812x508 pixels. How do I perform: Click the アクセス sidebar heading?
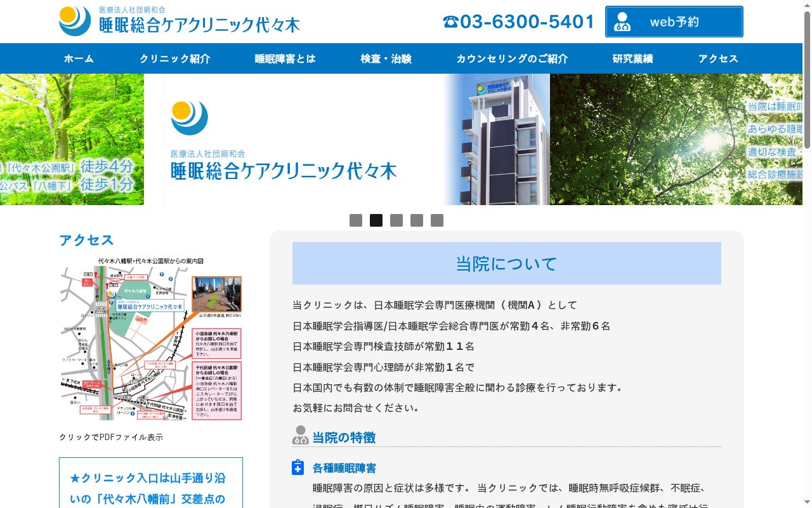86,240
